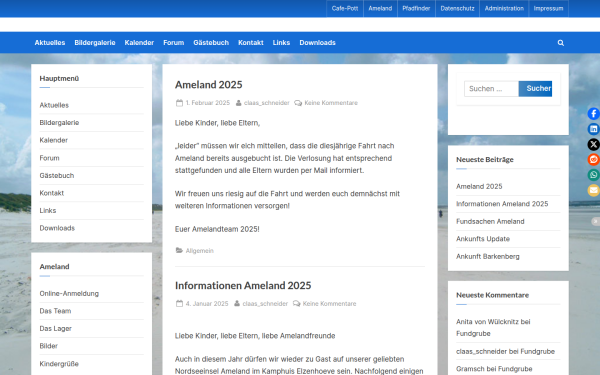
Task: Go to Kontakt in blue navigation bar
Action: click(x=251, y=42)
